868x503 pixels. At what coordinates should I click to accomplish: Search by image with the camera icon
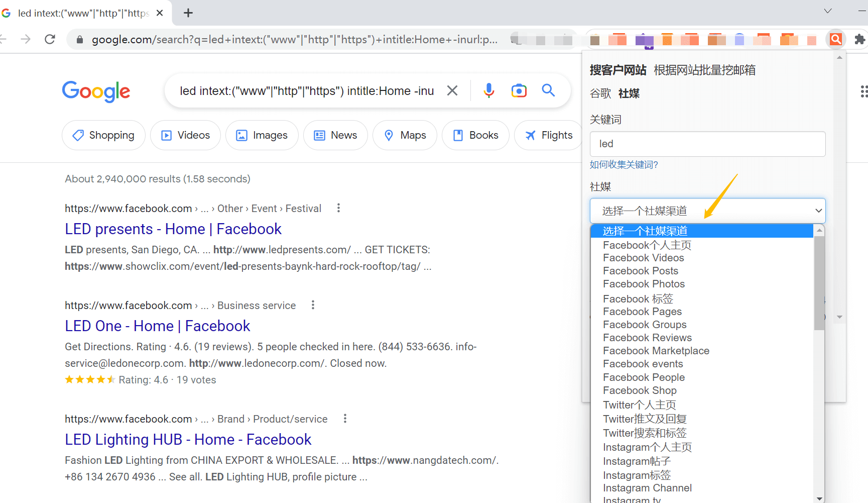point(519,90)
